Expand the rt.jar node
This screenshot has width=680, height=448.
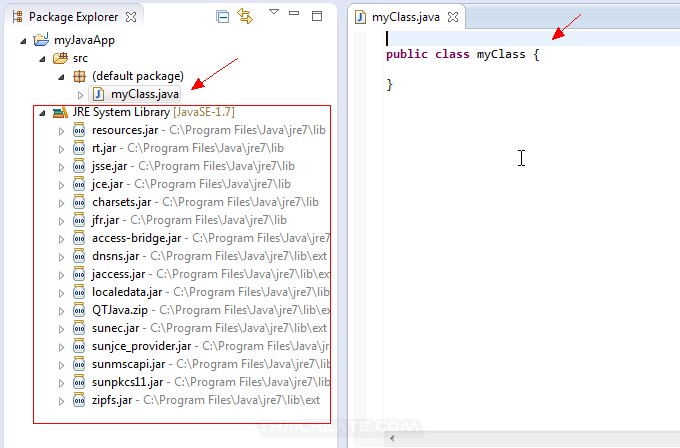(61, 149)
